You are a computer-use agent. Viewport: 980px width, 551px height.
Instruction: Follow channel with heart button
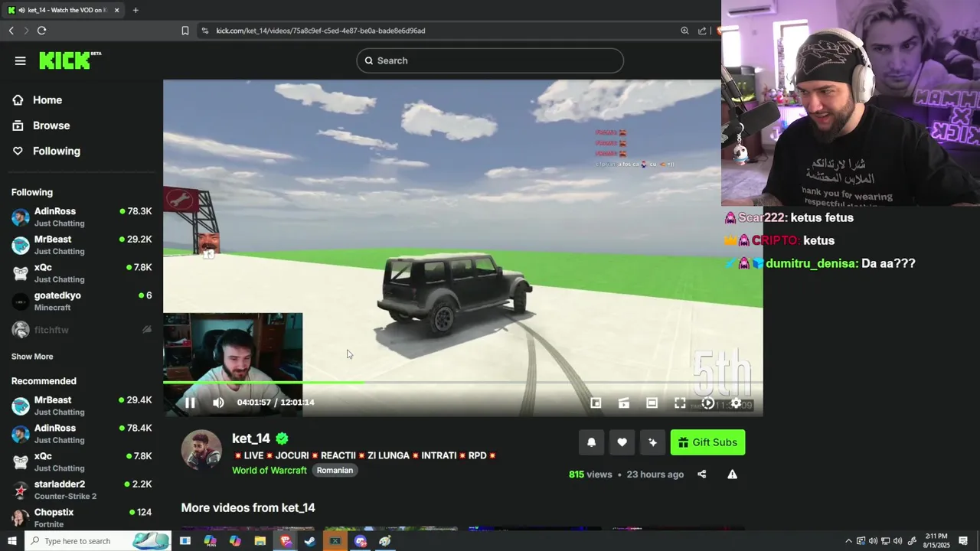pyautogui.click(x=622, y=442)
